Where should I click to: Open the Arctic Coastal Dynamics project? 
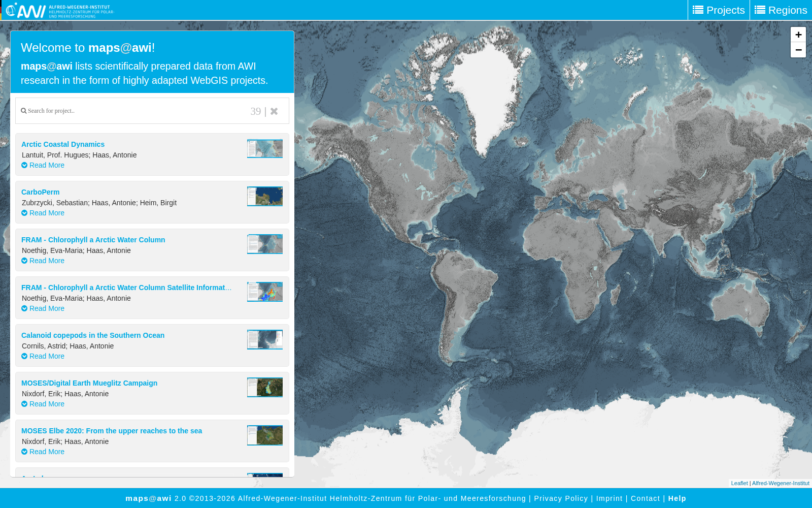tap(63, 144)
